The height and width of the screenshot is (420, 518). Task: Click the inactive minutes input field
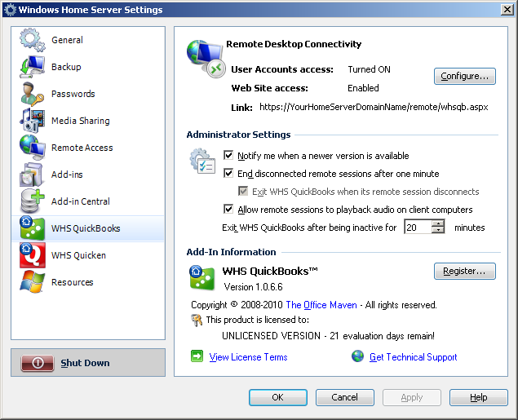418,228
